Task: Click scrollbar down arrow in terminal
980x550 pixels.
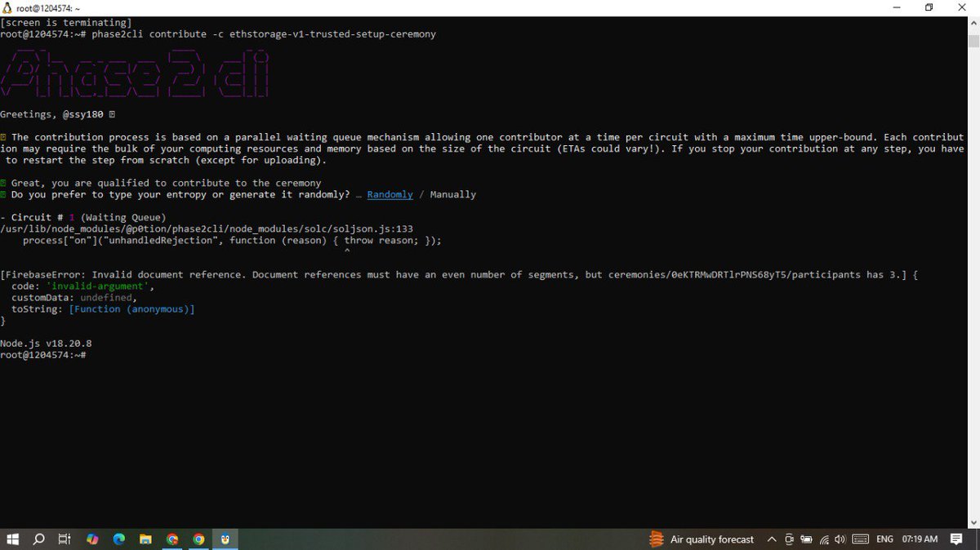Action: [x=973, y=522]
